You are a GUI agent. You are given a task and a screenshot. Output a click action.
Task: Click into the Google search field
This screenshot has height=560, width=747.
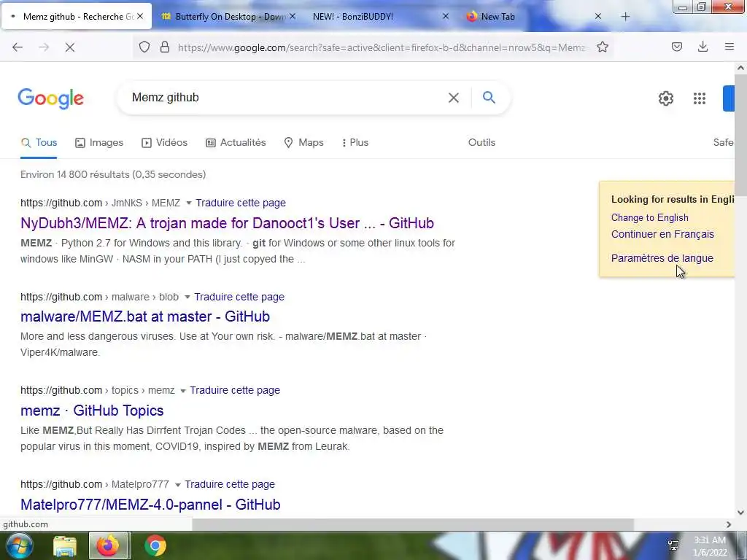pyautogui.click(x=286, y=98)
